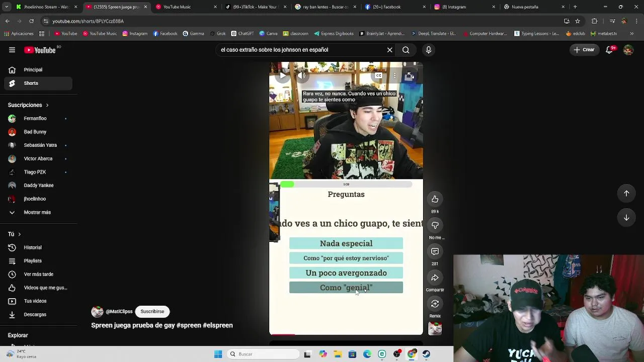Open the jhoelinhoo subscription channel
The image size is (644, 362).
[38, 199]
